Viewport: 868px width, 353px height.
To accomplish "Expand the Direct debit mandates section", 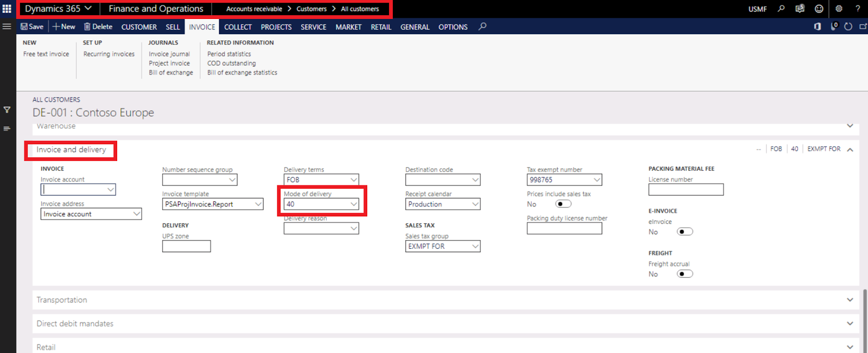I will 850,324.
